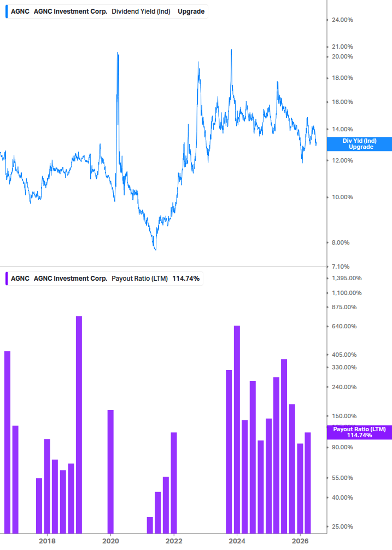Click the 1,395.00% payout axis label
This screenshot has height=550, width=392.
click(x=347, y=278)
